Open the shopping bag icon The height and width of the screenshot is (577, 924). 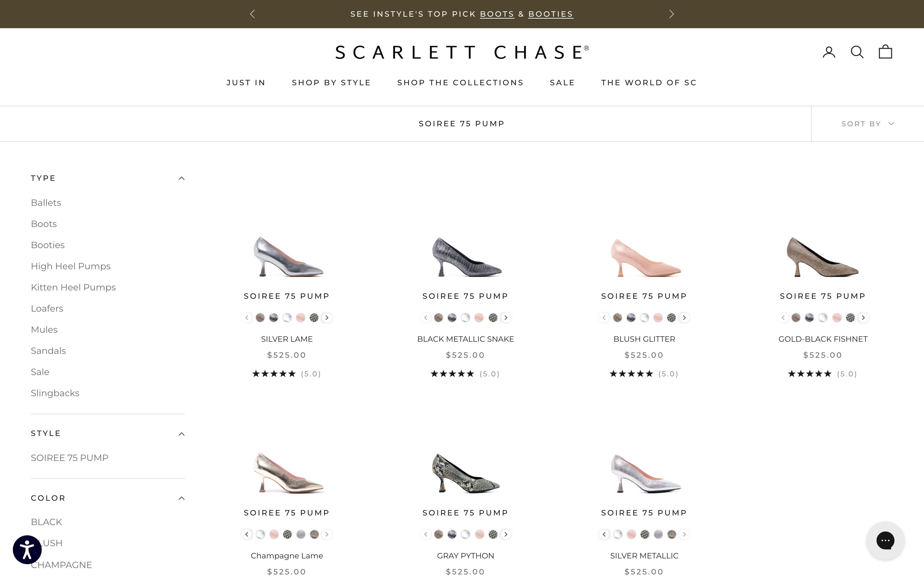pyautogui.click(x=885, y=52)
